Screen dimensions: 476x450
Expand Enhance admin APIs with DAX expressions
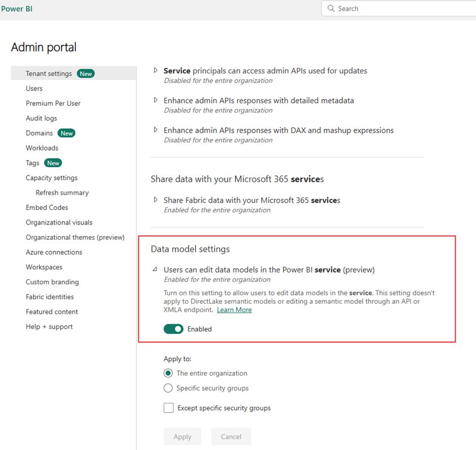pyautogui.click(x=155, y=130)
